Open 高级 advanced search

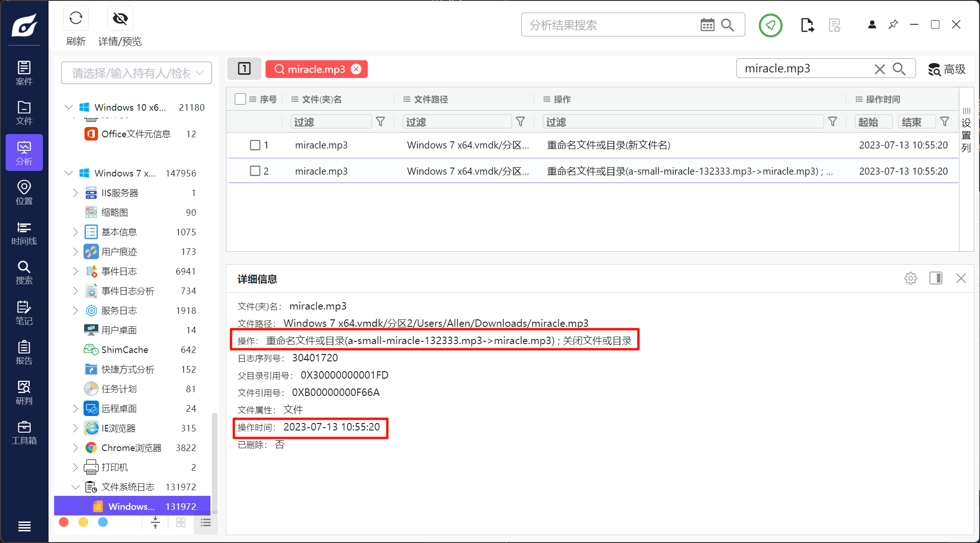[947, 69]
